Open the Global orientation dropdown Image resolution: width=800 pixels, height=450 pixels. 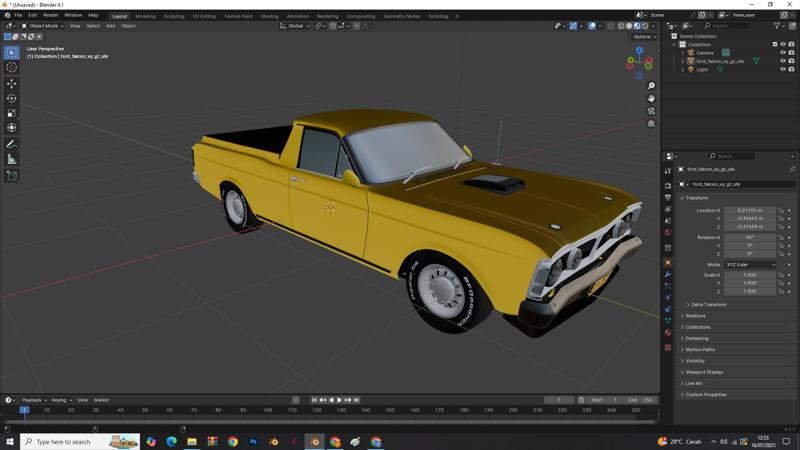click(x=295, y=26)
